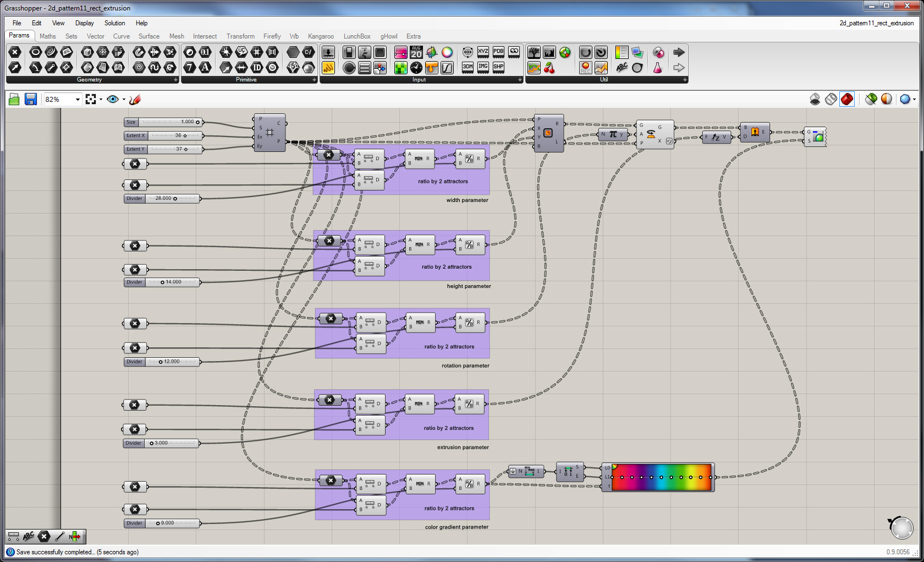
Task: Click the 2d_pattern11_rect_extrusion document name button
Action: (876, 23)
